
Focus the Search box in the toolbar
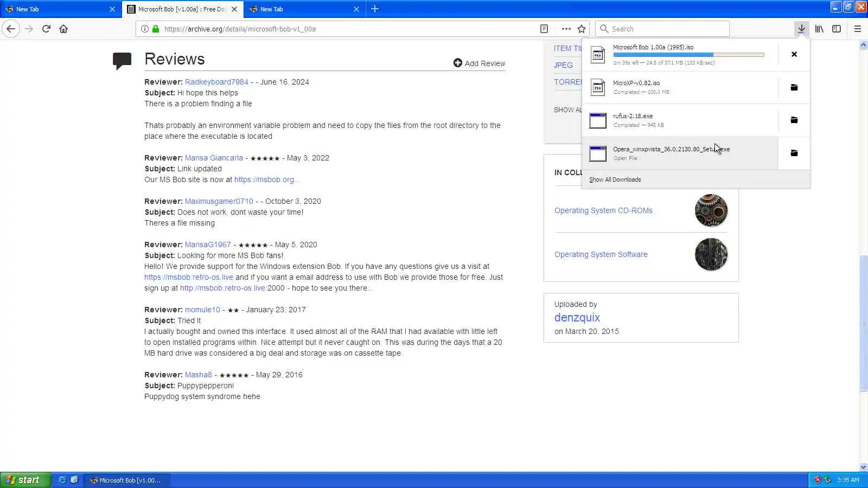[x=662, y=29]
